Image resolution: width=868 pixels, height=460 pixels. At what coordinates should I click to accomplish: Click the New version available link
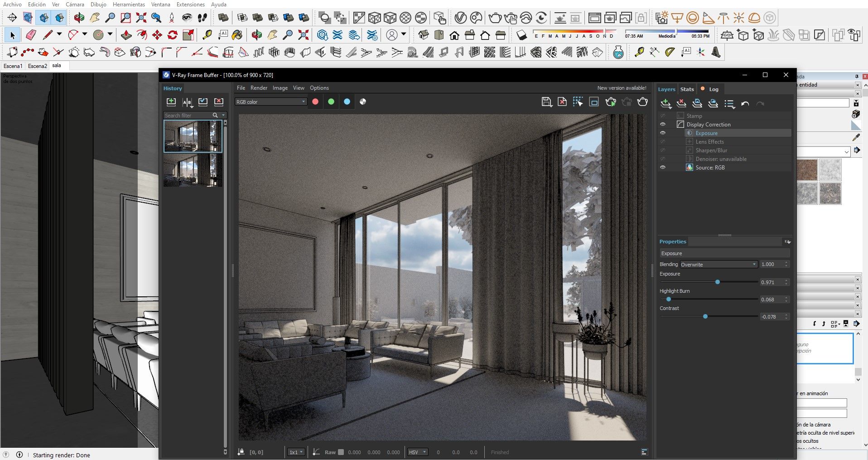pyautogui.click(x=622, y=88)
